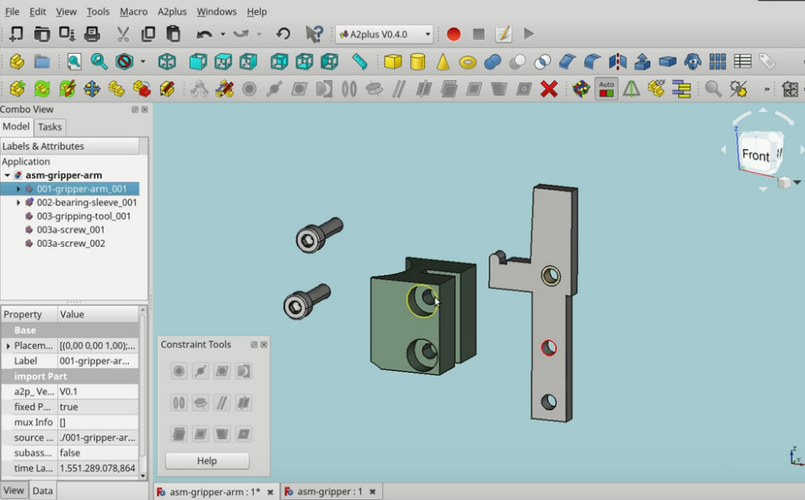Solve assembly with Rubik's cube icon
The width and height of the screenshot is (805, 500).
click(581, 89)
